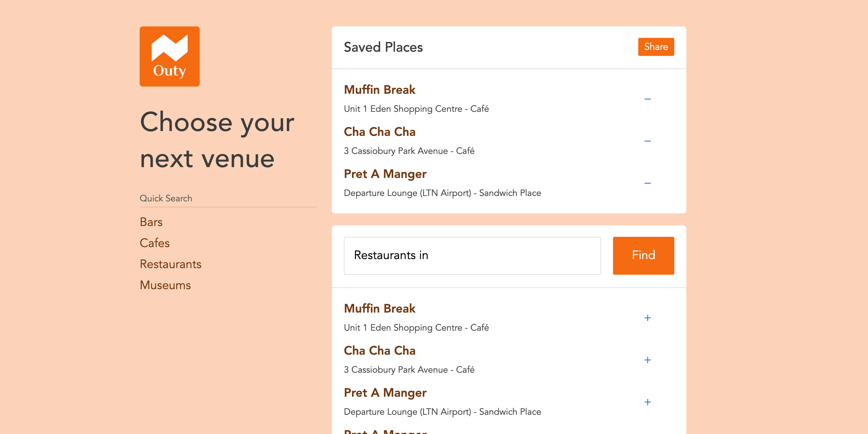Focus the 'Restaurants in' search field
Viewport: 868px width, 434px height.
coord(472,255)
